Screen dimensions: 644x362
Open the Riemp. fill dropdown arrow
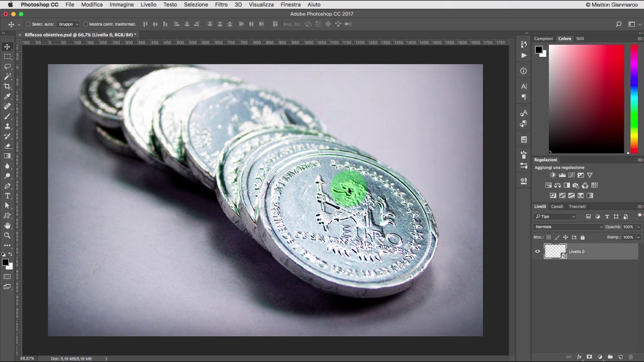(638, 237)
